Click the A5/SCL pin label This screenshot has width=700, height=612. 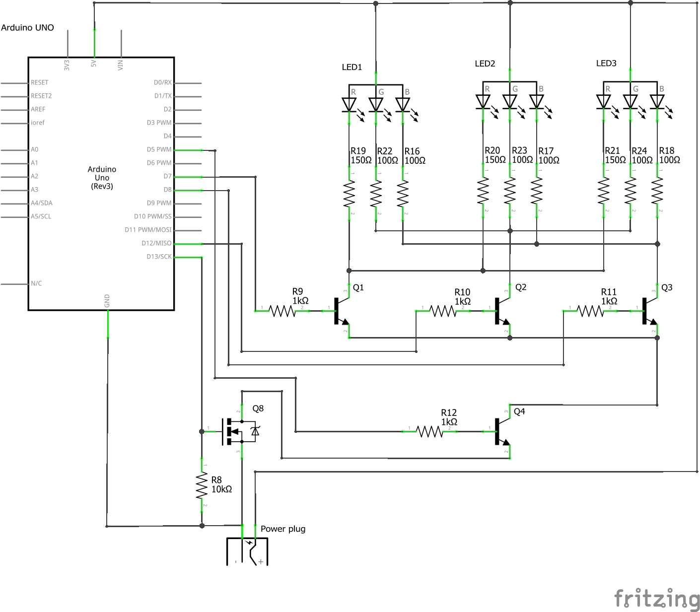(41, 216)
